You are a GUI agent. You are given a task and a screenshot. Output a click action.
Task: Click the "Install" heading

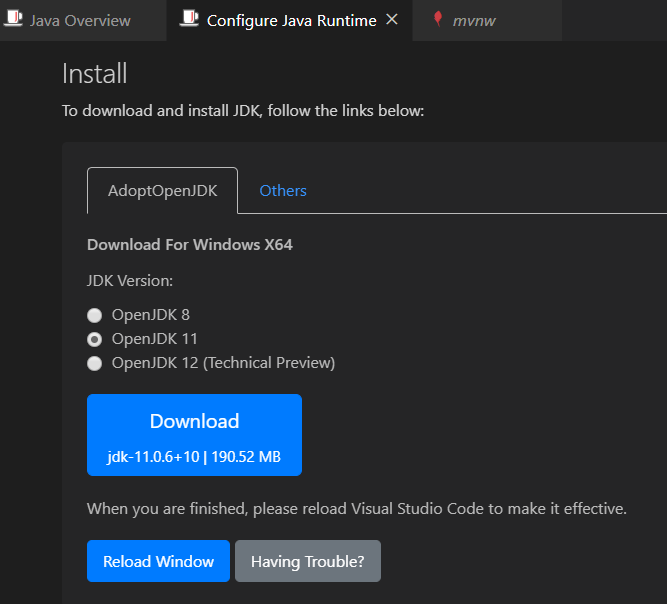pos(94,74)
